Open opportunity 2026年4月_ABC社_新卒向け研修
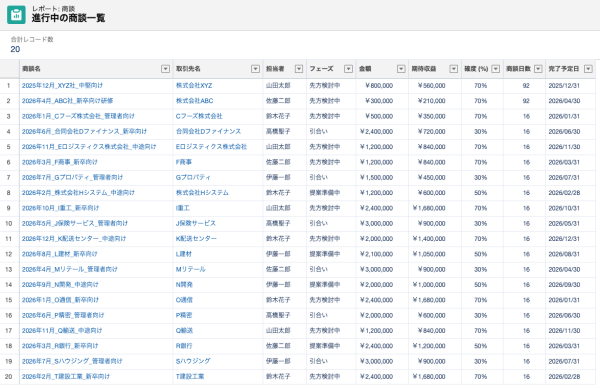Image resolution: width=600 pixels, height=388 pixels. pos(67,101)
